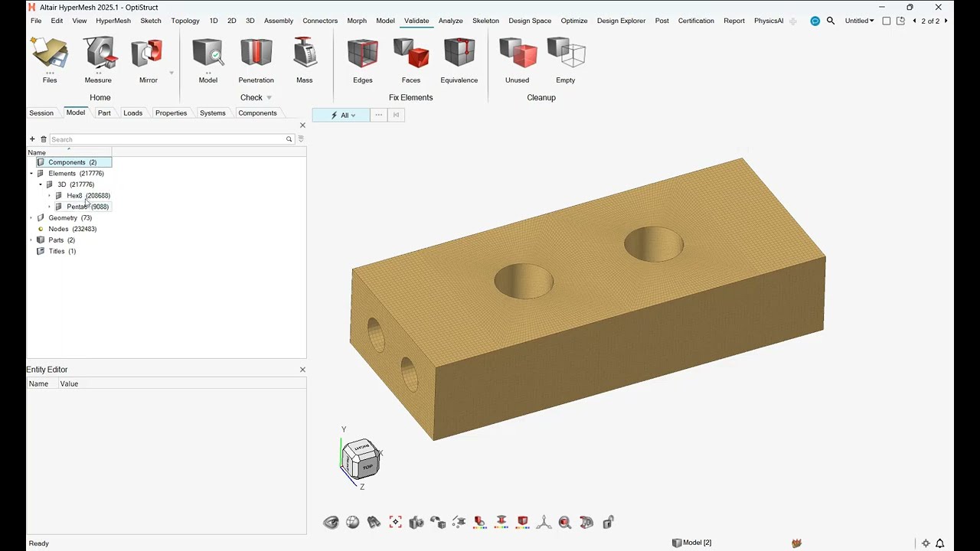
Task: Open the Files tool in the ribbon
Action: coord(50,61)
